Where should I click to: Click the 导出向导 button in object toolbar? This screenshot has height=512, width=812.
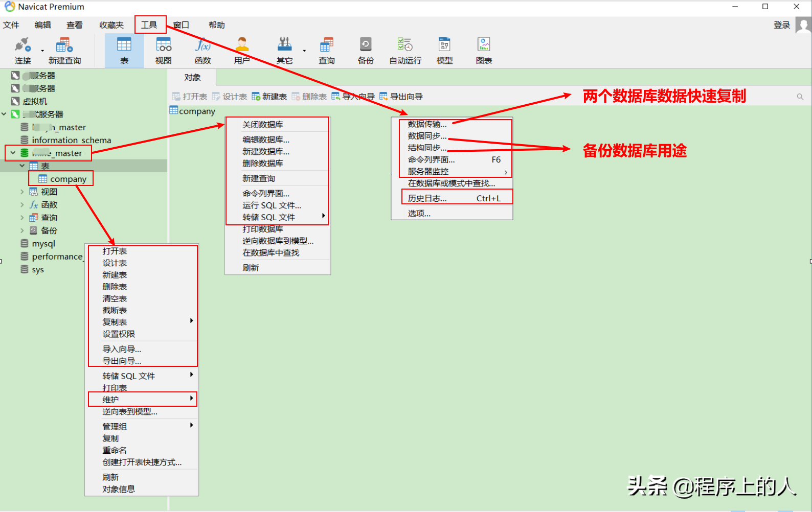point(401,97)
